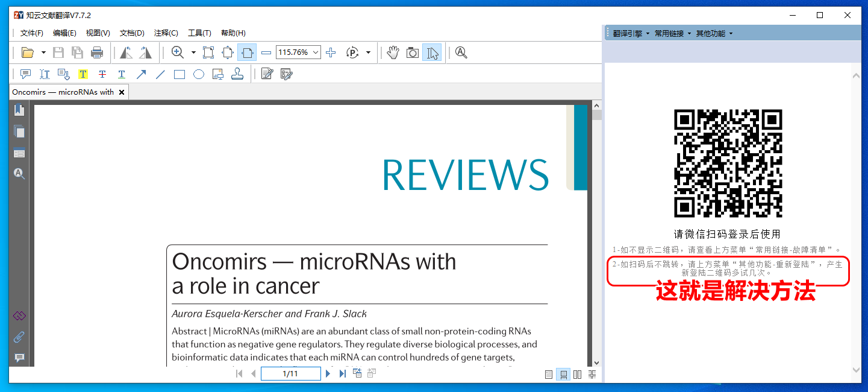Apply yellow Highlight text tool
The height and width of the screenshot is (392, 868).
coord(83,74)
